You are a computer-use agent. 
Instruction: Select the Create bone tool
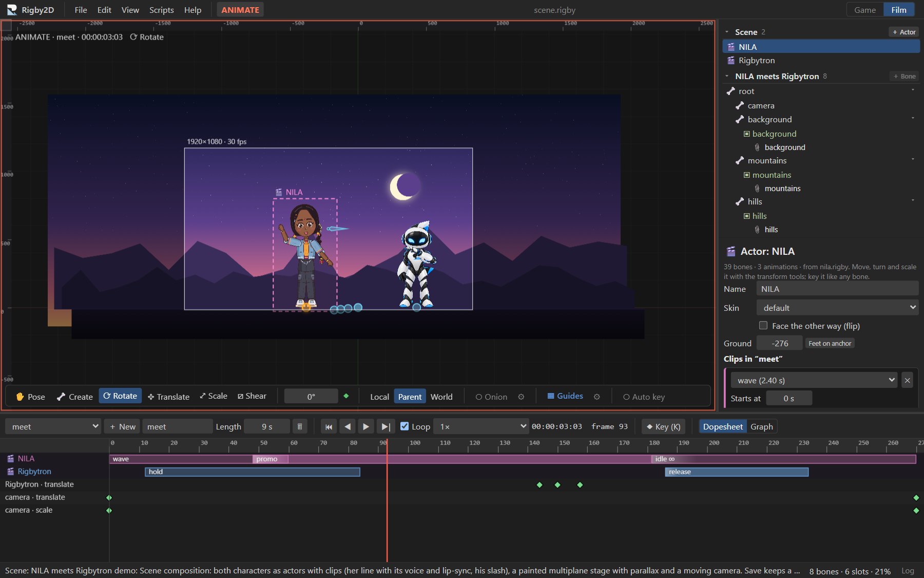tap(75, 397)
